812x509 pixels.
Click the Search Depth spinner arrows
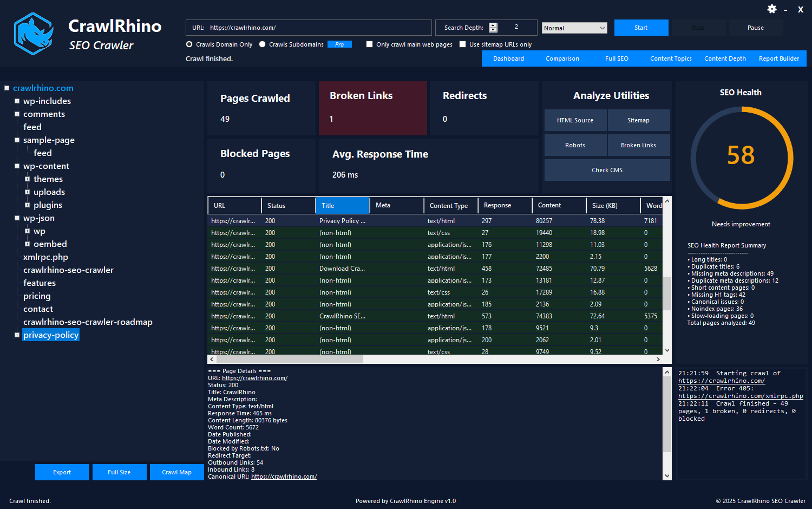493,28
